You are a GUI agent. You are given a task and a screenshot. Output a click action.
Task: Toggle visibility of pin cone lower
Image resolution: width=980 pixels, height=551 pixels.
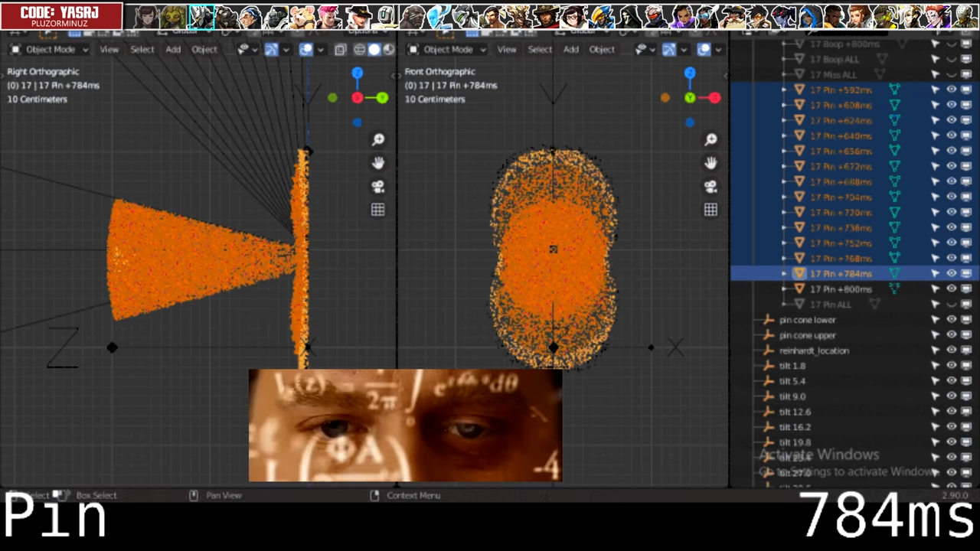tap(952, 320)
